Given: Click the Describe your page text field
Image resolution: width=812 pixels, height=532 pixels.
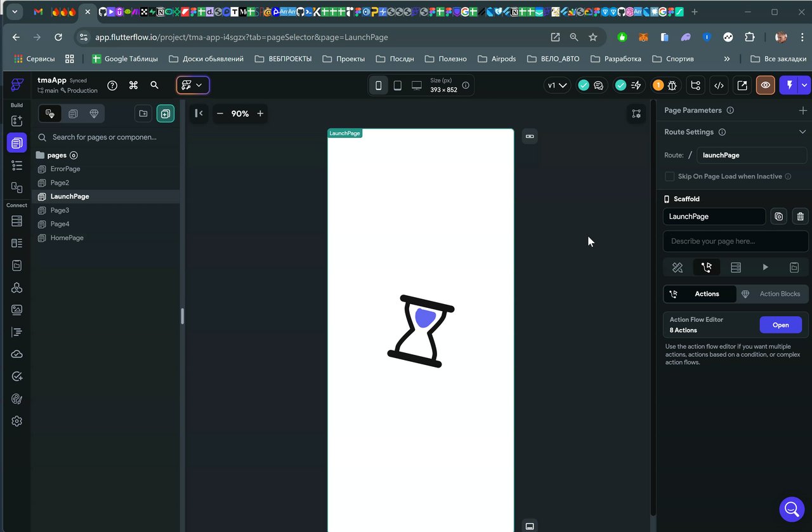Looking at the screenshot, I should [736, 241].
